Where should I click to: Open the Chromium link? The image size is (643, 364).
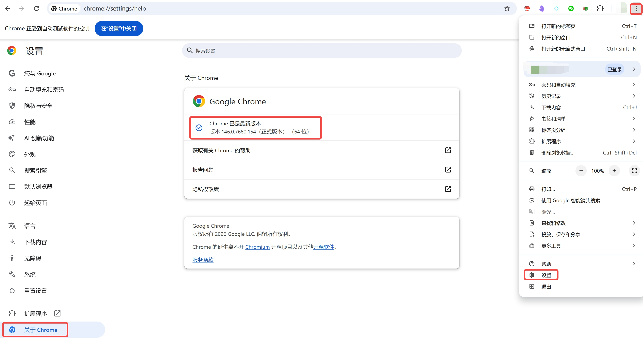[257, 247]
